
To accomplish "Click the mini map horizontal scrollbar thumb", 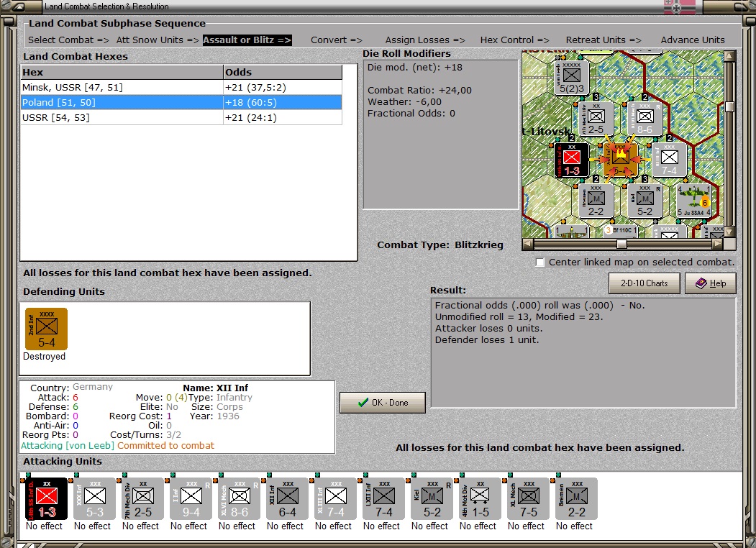I will 621,245.
